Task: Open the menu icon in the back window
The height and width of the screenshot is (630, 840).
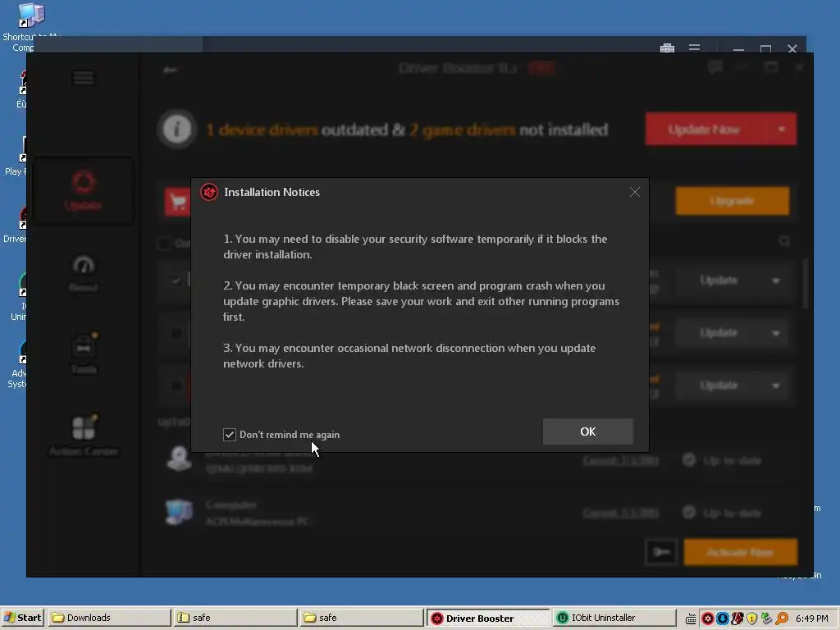Action: point(694,48)
